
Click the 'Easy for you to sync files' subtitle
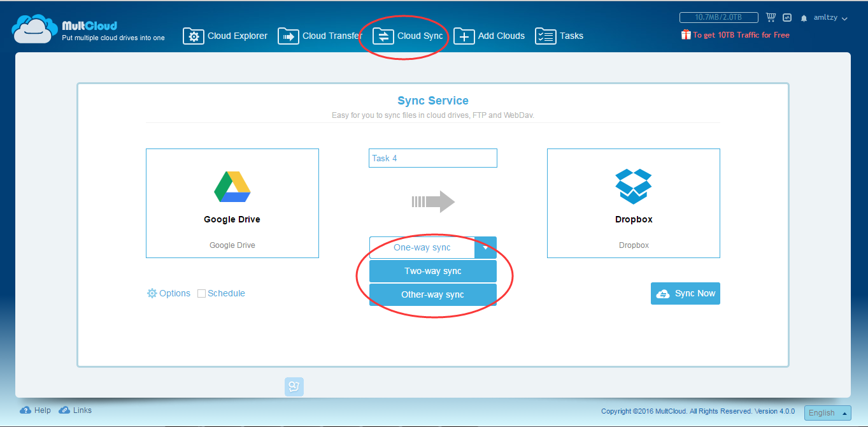(433, 115)
